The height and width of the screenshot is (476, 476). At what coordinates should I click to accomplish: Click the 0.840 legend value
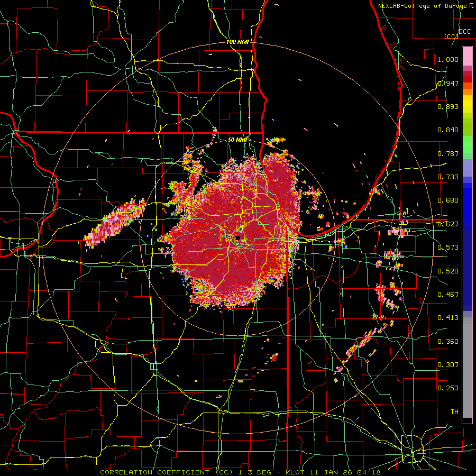[x=448, y=130]
